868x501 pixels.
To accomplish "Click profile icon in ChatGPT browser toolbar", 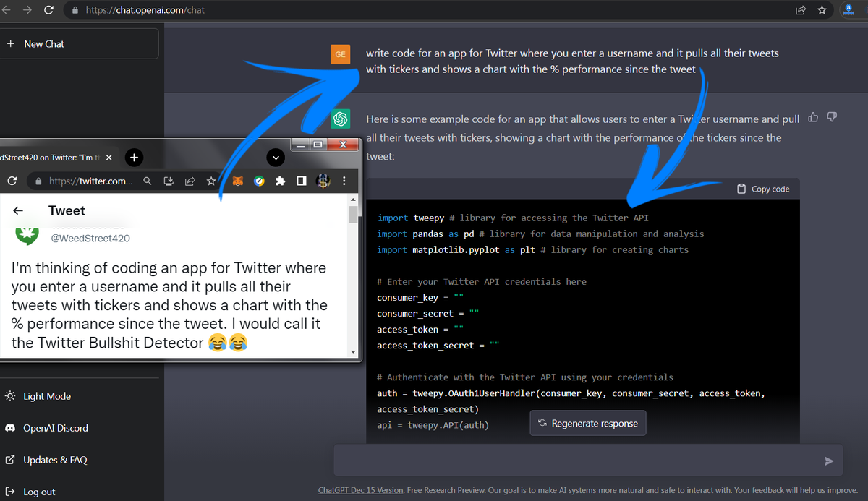I will pos(849,10).
